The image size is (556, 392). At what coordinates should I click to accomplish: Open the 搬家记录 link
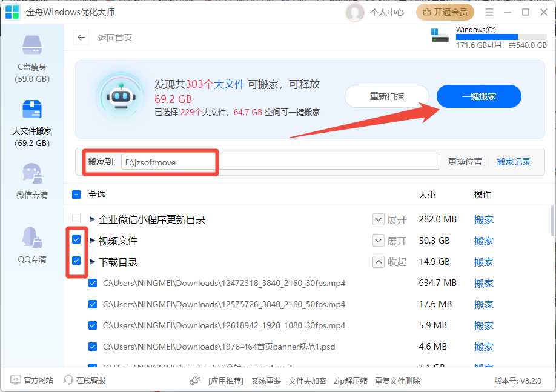pos(514,162)
